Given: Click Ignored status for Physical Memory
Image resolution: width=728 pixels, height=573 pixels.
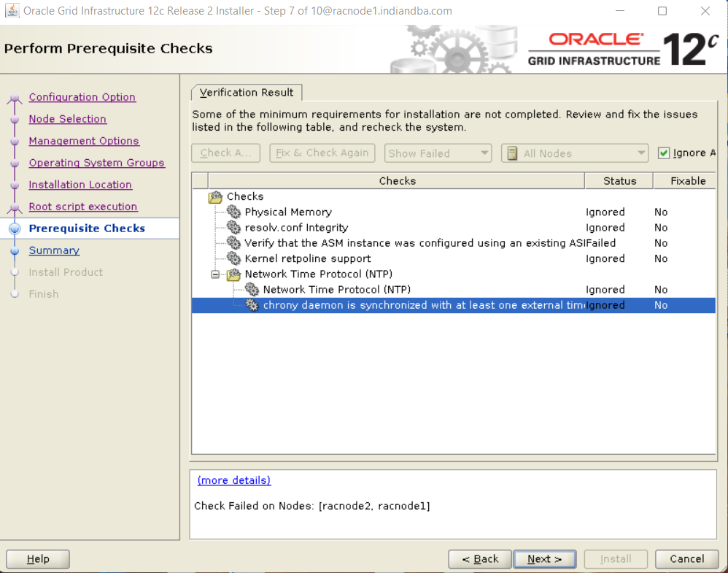Looking at the screenshot, I should click(x=605, y=212).
